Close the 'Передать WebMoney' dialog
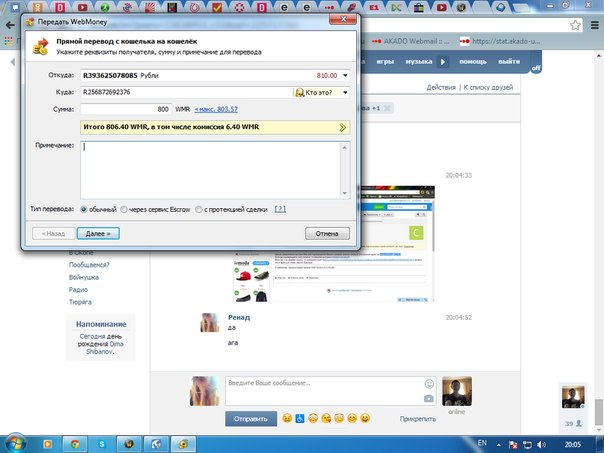Viewport: 604px width, 453px height. tap(343, 19)
